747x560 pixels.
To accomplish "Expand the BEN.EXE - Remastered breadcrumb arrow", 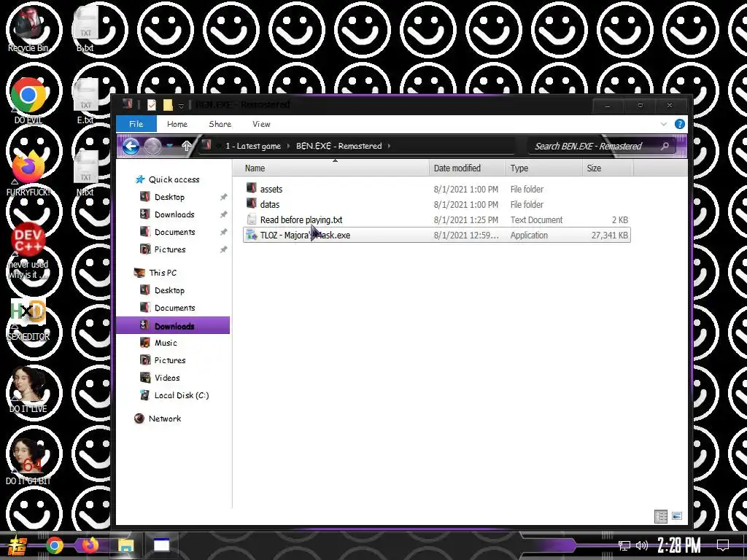I will [389, 146].
